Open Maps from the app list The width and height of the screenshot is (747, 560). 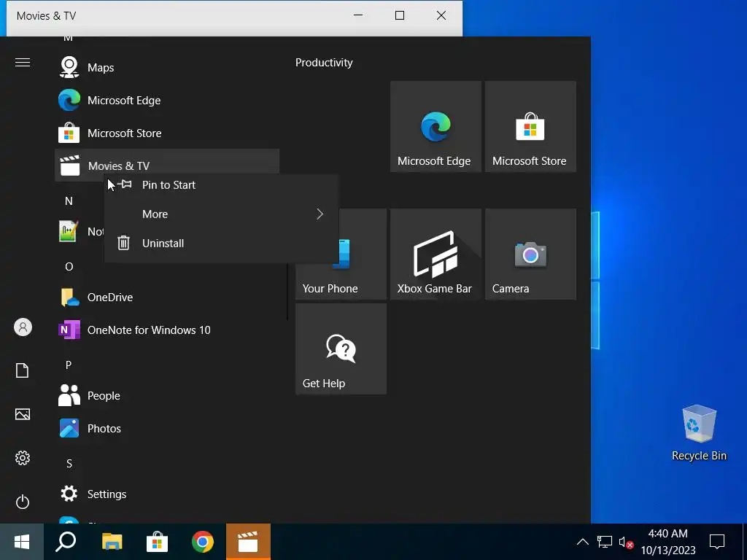point(167,68)
